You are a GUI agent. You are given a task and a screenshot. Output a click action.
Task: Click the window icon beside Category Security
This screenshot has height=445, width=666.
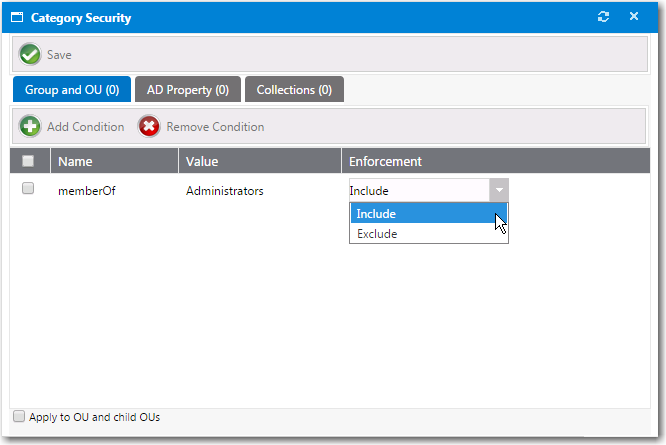pyautogui.click(x=17, y=18)
